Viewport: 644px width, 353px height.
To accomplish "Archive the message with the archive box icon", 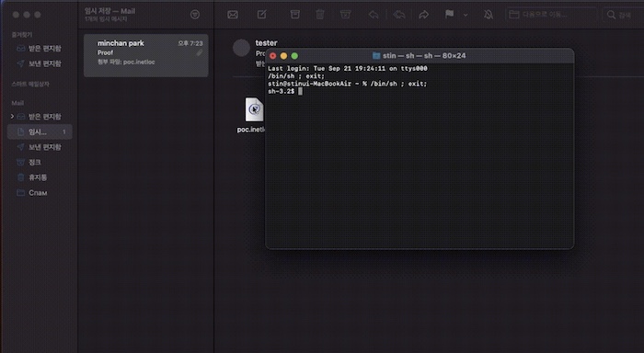I will pos(295,15).
